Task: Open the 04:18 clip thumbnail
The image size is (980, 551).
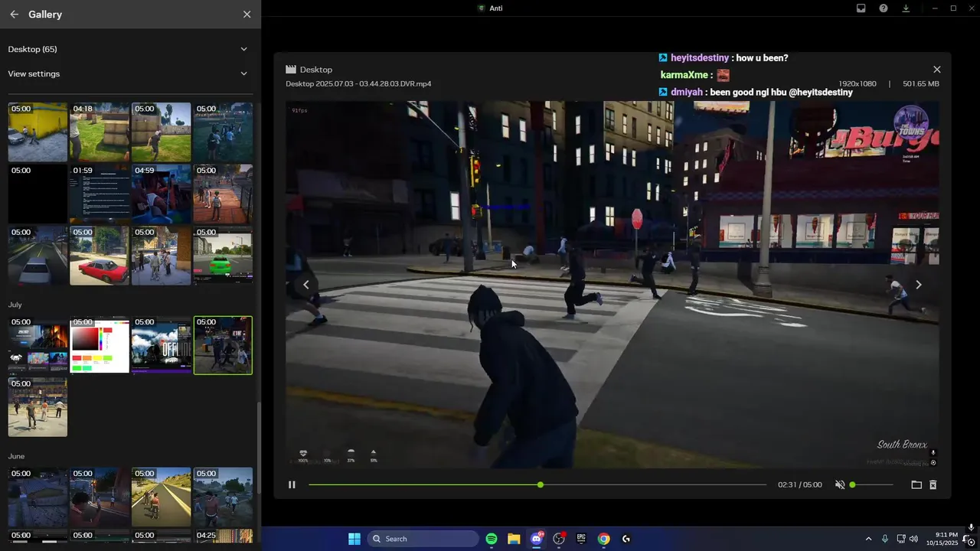Action: coord(100,132)
